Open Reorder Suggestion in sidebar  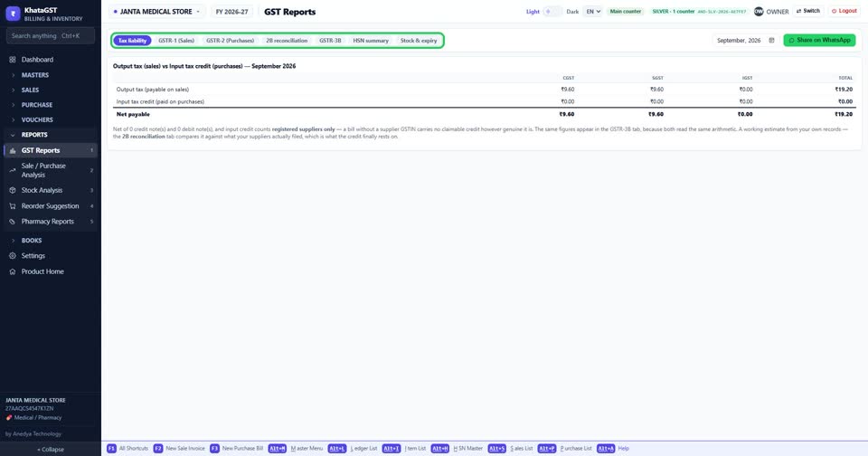coord(50,205)
